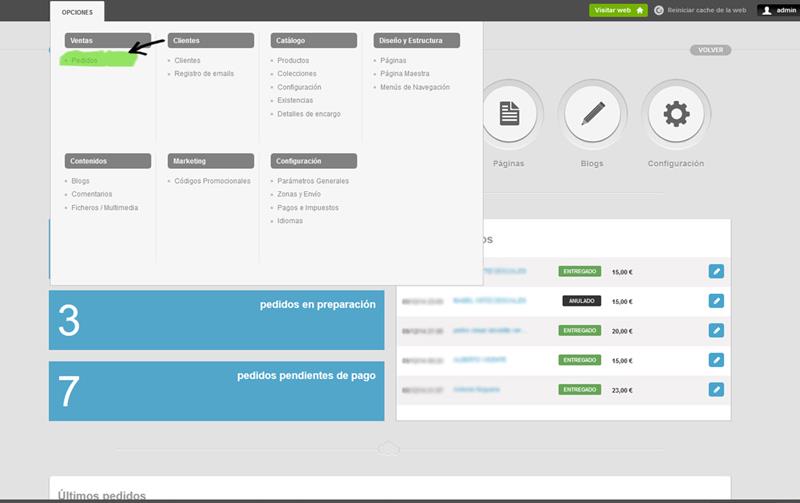
Task: Open the OPCIONES menu tab
Action: 77,10
